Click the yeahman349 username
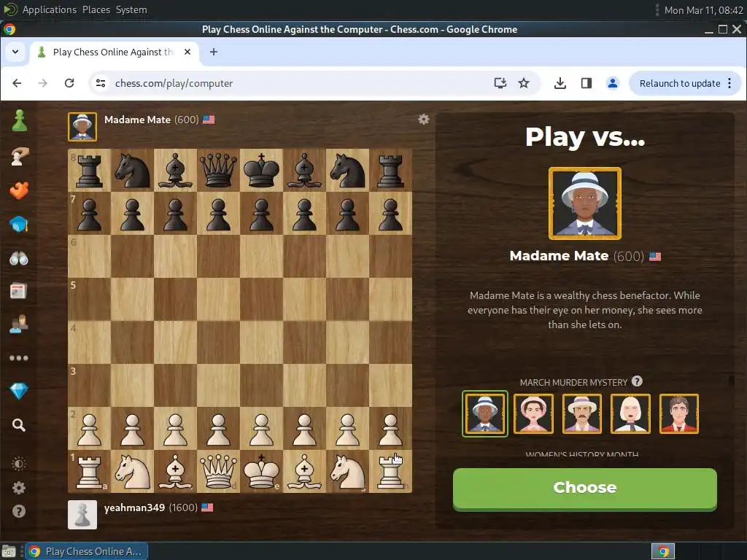This screenshot has width=747, height=560. (x=134, y=507)
